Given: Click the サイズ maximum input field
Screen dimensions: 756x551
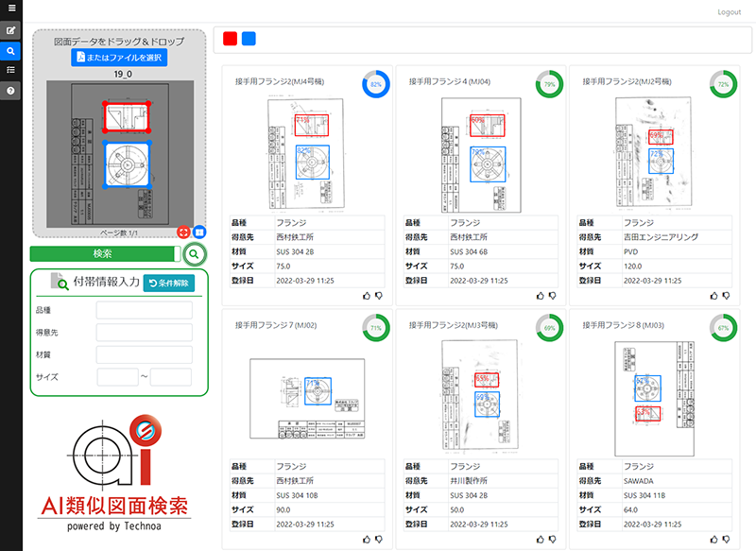Looking at the screenshot, I should [x=171, y=377].
